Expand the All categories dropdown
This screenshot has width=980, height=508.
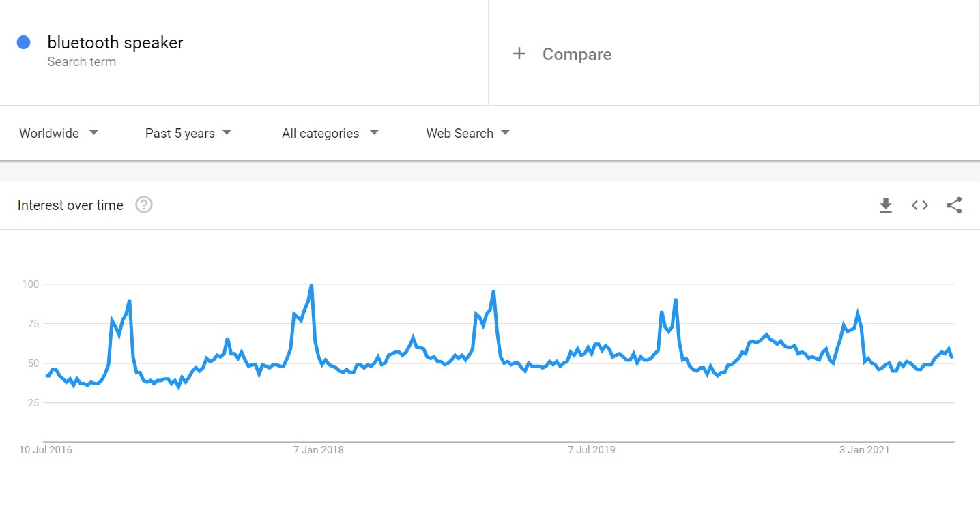tap(330, 133)
